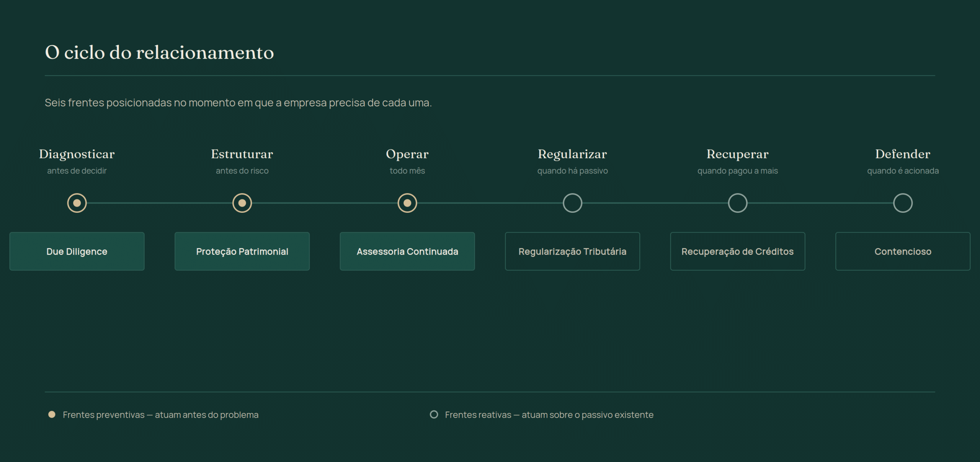This screenshot has height=462, width=980.
Task: Click the Diagnosticar stage heading
Action: (x=77, y=154)
